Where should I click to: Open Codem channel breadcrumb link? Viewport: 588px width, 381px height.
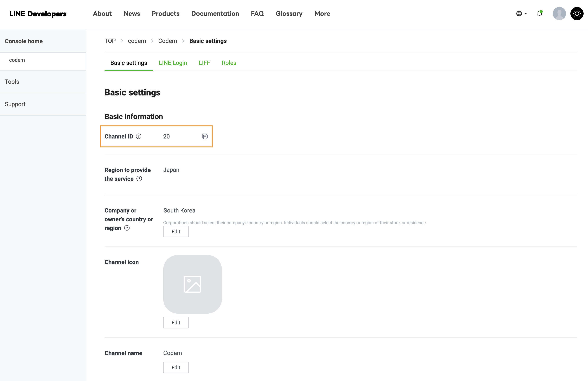point(167,41)
